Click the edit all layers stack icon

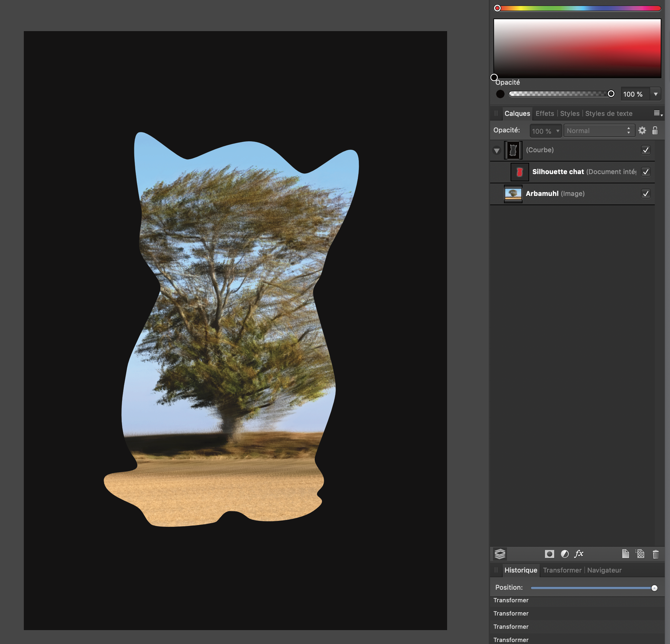coord(500,554)
